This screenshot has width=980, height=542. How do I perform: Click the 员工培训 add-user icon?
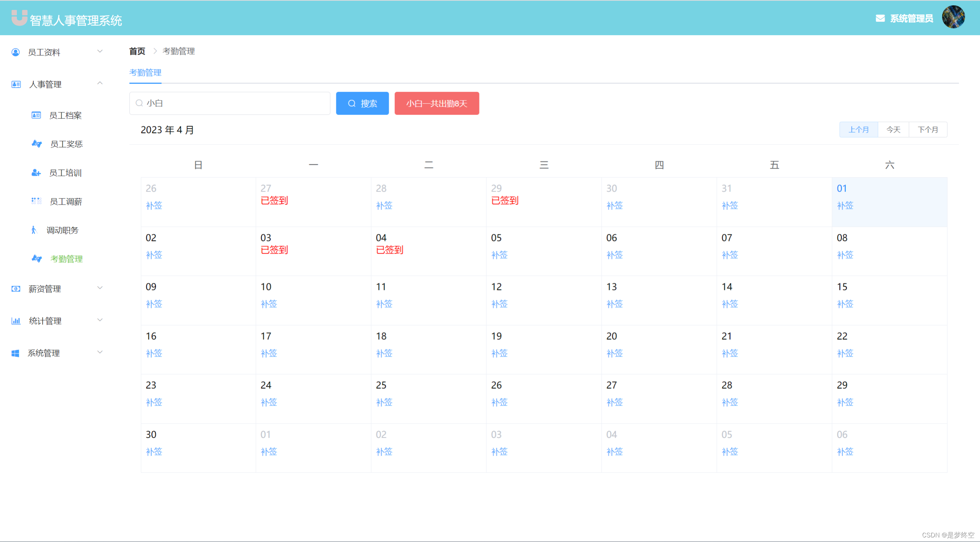pyautogui.click(x=36, y=173)
